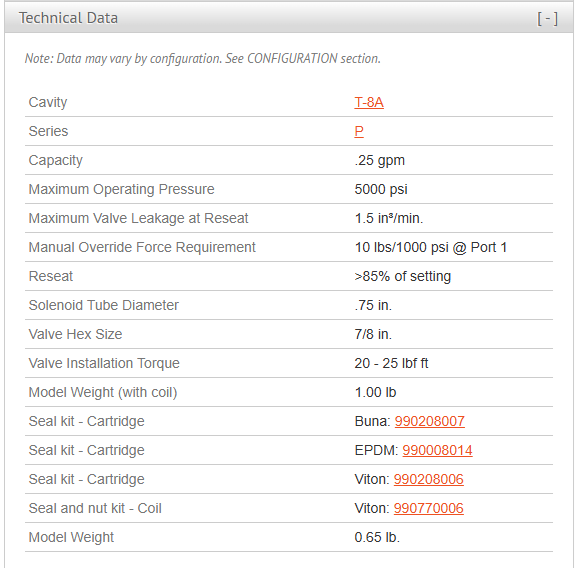Select the .75 in. value

[373, 305]
